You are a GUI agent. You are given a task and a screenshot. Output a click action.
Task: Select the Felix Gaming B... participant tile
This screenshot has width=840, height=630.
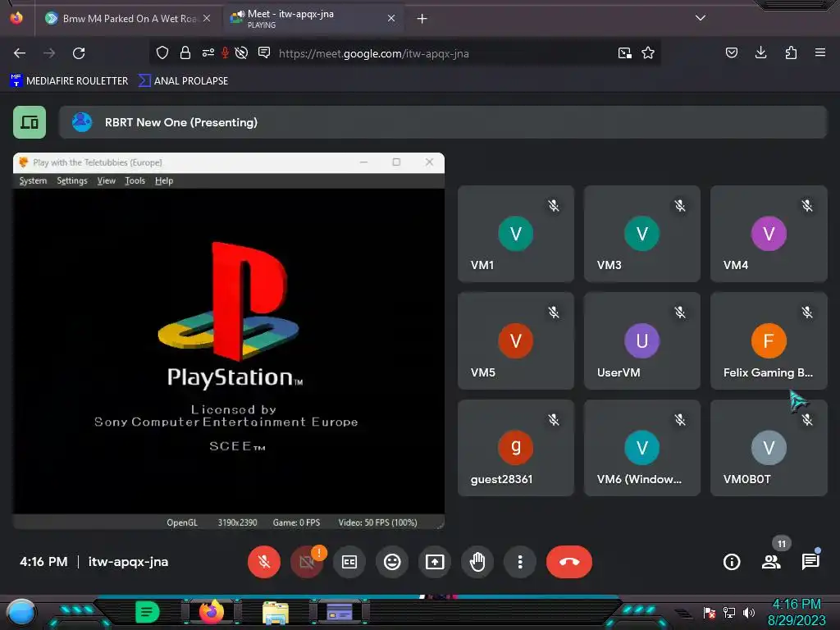point(769,340)
